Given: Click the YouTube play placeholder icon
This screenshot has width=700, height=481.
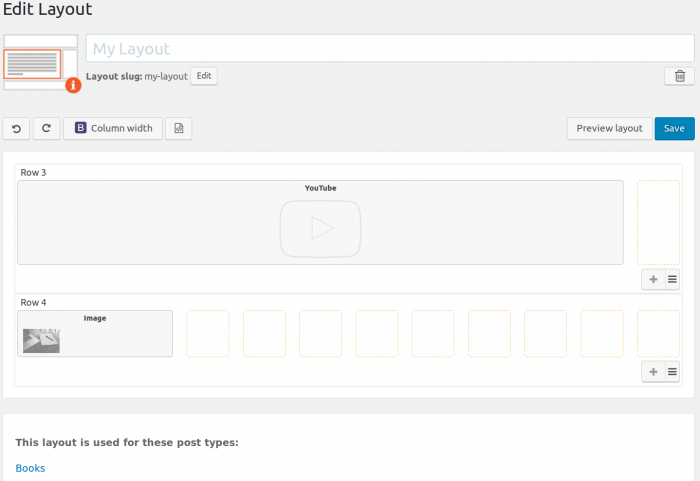Looking at the screenshot, I should (321, 229).
